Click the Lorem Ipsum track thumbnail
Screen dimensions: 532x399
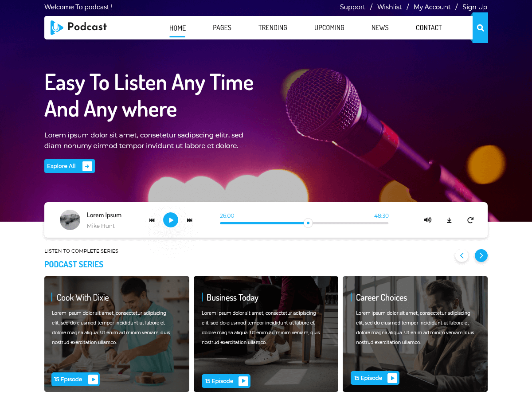70,220
